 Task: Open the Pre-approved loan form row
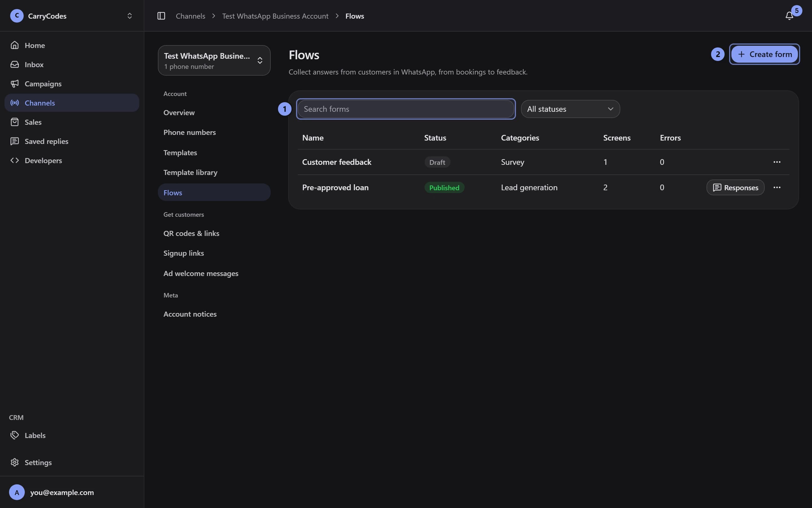click(x=543, y=187)
